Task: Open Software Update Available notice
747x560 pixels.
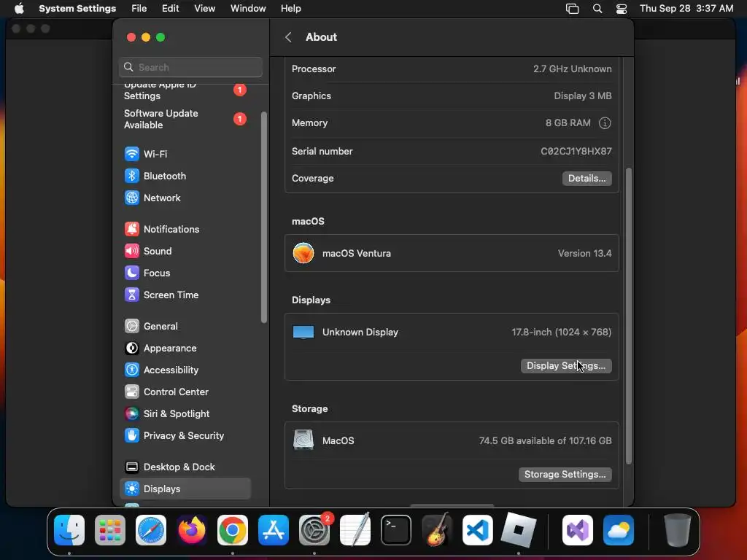Action: click(185, 119)
